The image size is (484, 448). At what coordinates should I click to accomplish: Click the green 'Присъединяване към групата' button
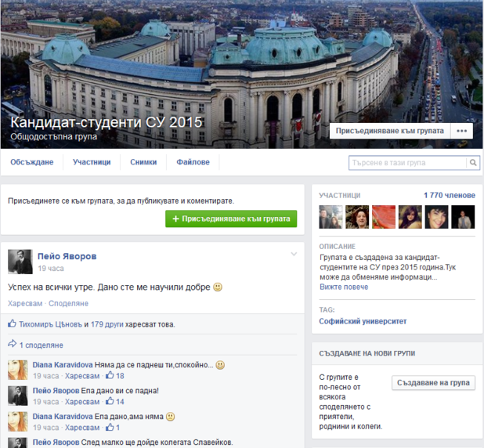pos(231,219)
